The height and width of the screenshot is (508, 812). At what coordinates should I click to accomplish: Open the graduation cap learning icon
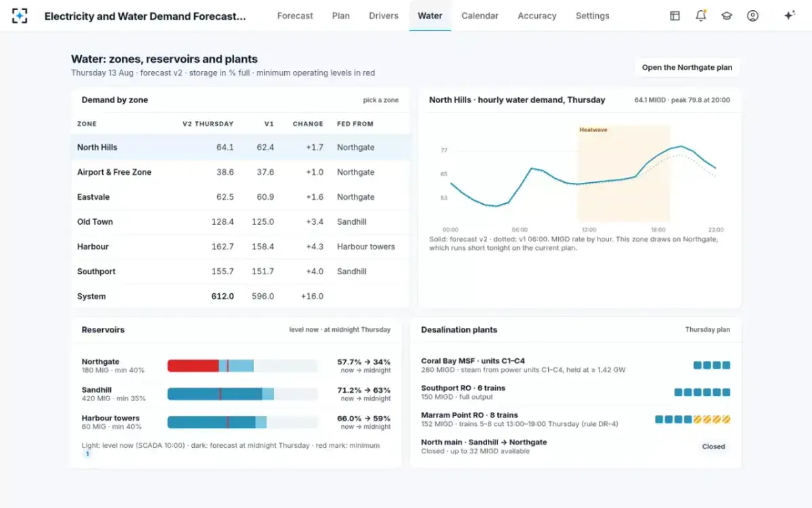pyautogui.click(x=727, y=16)
